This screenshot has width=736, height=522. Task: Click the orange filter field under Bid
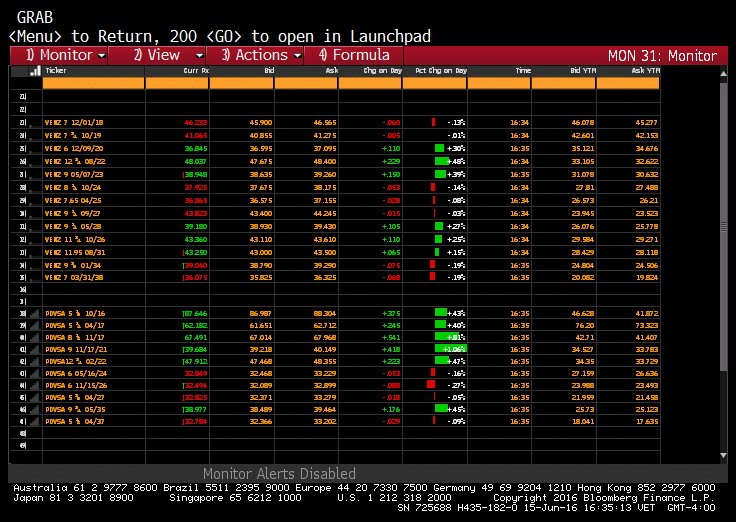(x=241, y=84)
